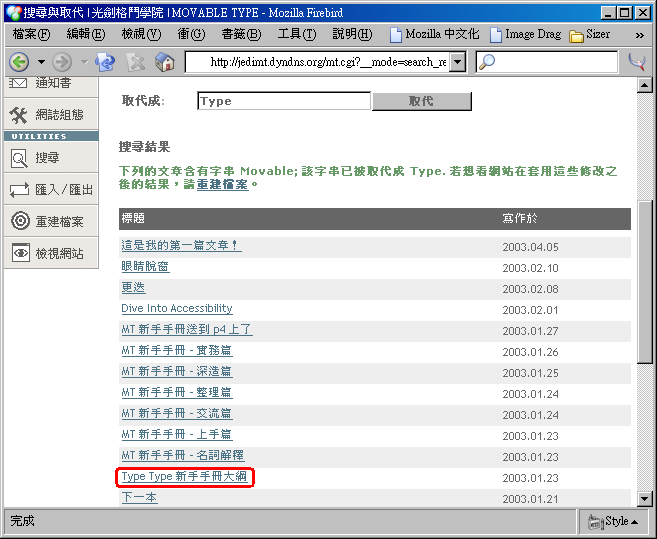The height and width of the screenshot is (539, 657).
Task: Click the 完成 status bar text
Action: coord(22,521)
